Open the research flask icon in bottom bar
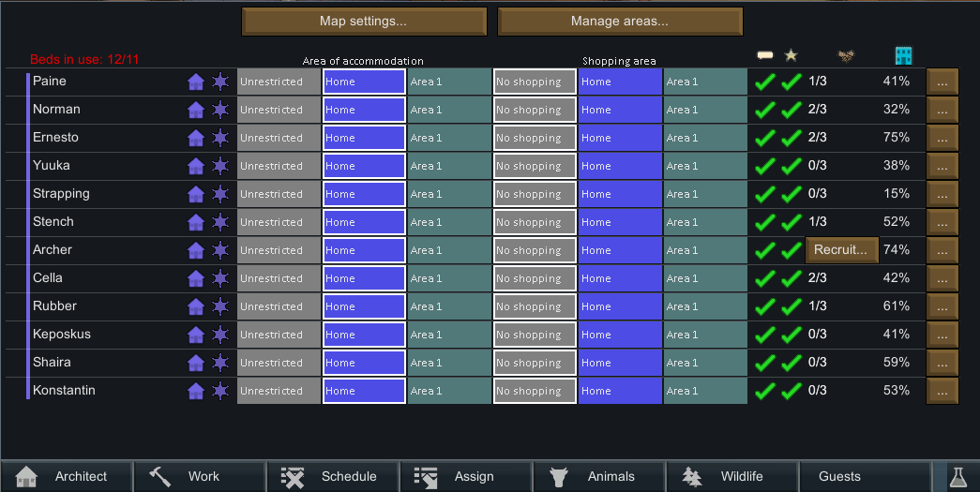980x492 pixels. tap(957, 476)
